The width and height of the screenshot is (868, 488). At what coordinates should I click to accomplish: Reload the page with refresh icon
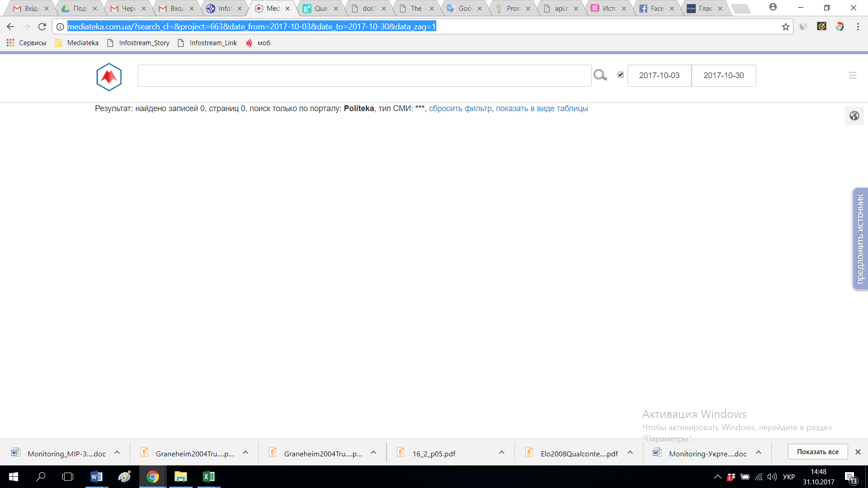pyautogui.click(x=42, y=27)
